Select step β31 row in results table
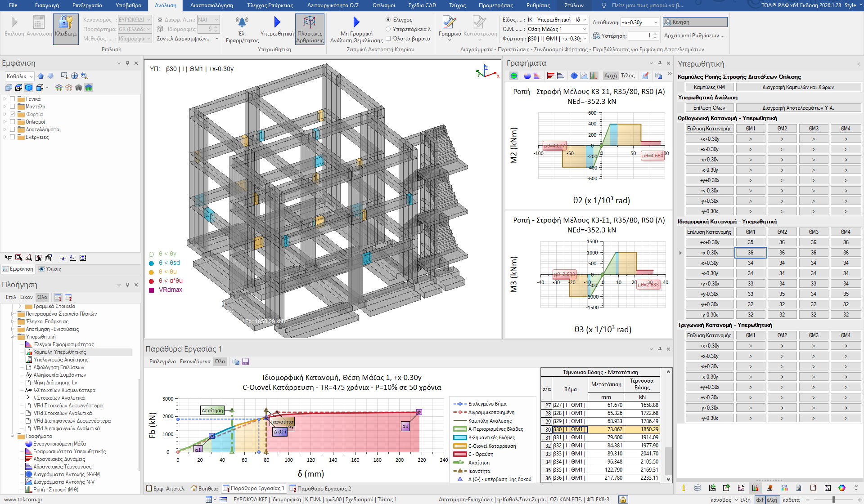 click(x=570, y=437)
